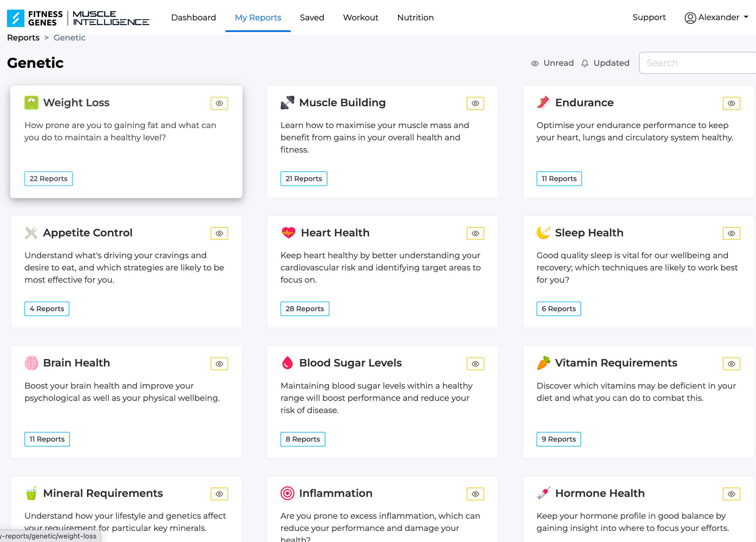Click the Brain Health brain icon
Viewport: 756px width, 542px height.
(31, 363)
